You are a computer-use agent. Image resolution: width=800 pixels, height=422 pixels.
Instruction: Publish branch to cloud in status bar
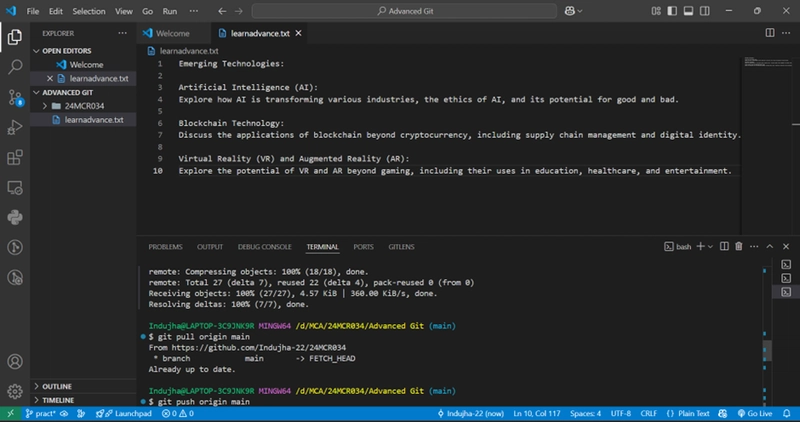pyautogui.click(x=64, y=413)
